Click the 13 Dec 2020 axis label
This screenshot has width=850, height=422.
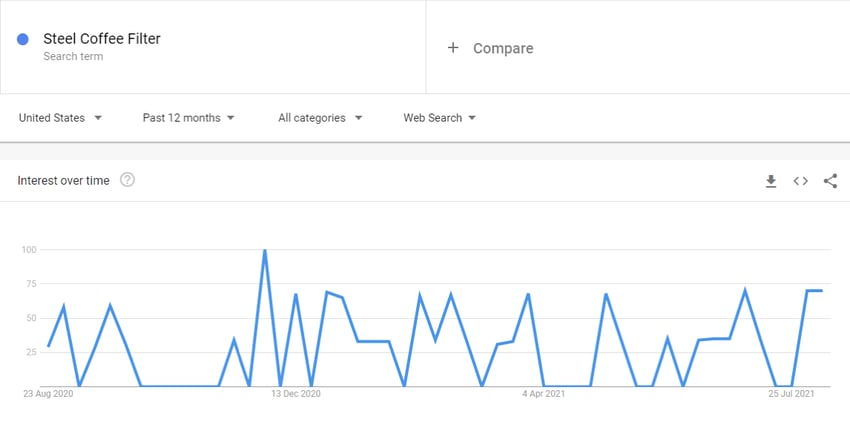pos(296,394)
